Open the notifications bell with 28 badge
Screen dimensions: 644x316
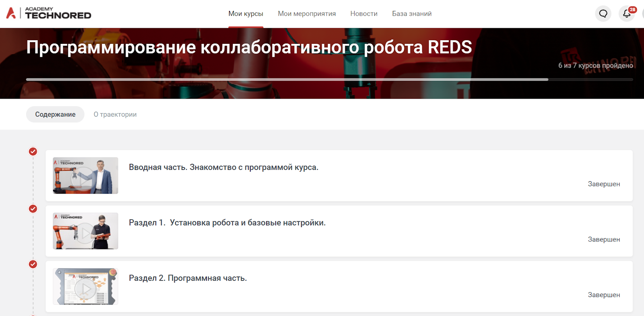click(627, 14)
